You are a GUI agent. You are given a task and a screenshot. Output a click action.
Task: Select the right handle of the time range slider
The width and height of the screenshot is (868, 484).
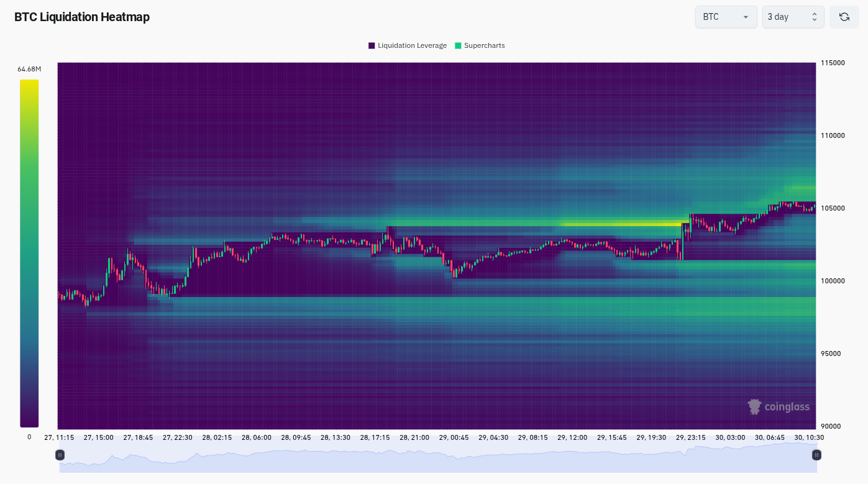point(816,455)
